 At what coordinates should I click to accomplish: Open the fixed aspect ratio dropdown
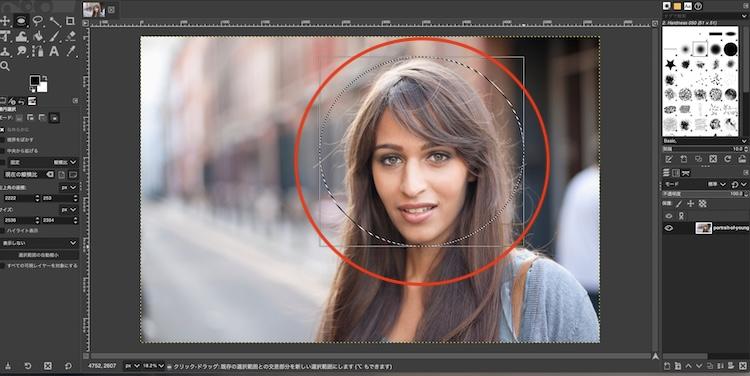click(x=42, y=163)
